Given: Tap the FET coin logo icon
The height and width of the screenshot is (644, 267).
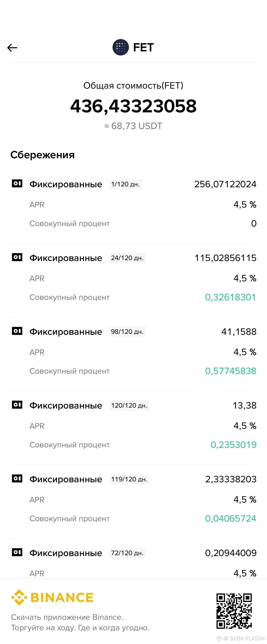Looking at the screenshot, I should click(121, 47).
